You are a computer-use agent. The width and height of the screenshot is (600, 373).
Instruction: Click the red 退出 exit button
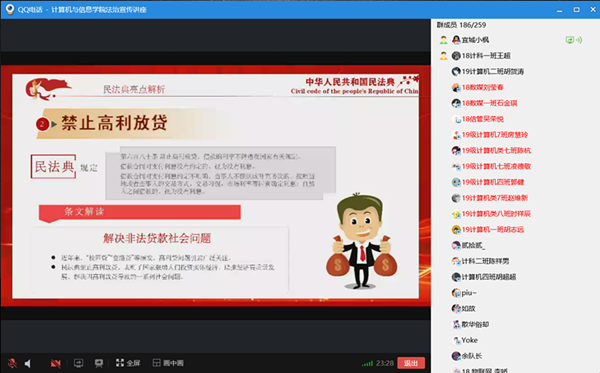[411, 363]
